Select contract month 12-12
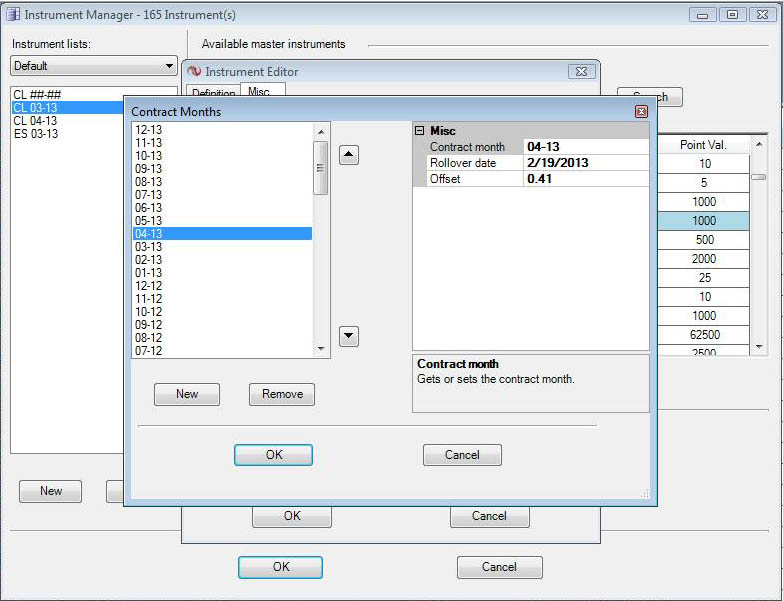The height and width of the screenshot is (601, 783). click(x=223, y=286)
